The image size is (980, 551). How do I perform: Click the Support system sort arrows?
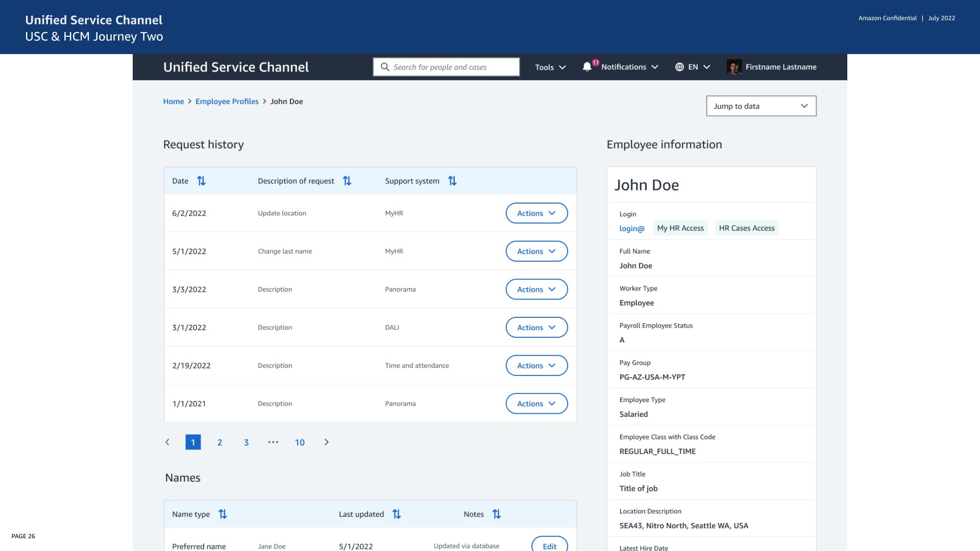452,181
